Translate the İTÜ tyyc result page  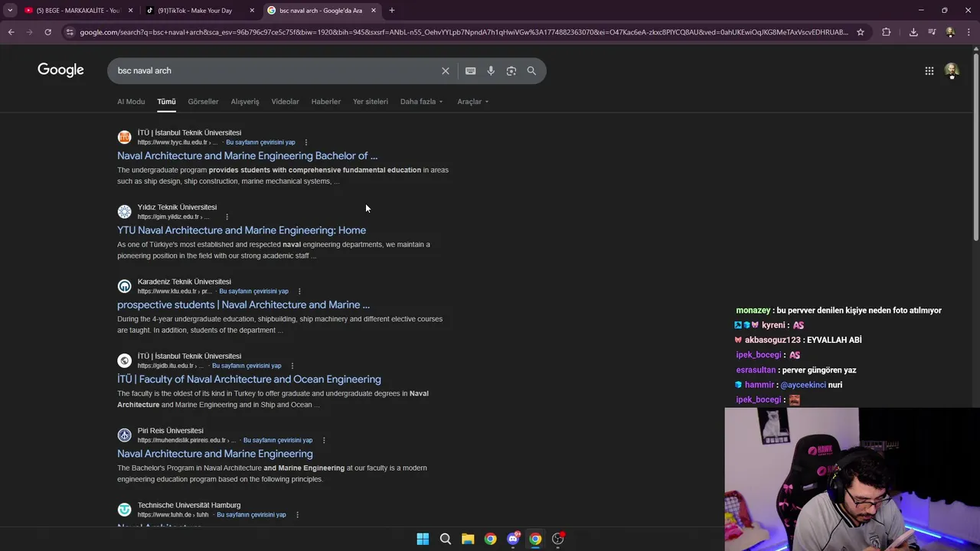(260, 142)
